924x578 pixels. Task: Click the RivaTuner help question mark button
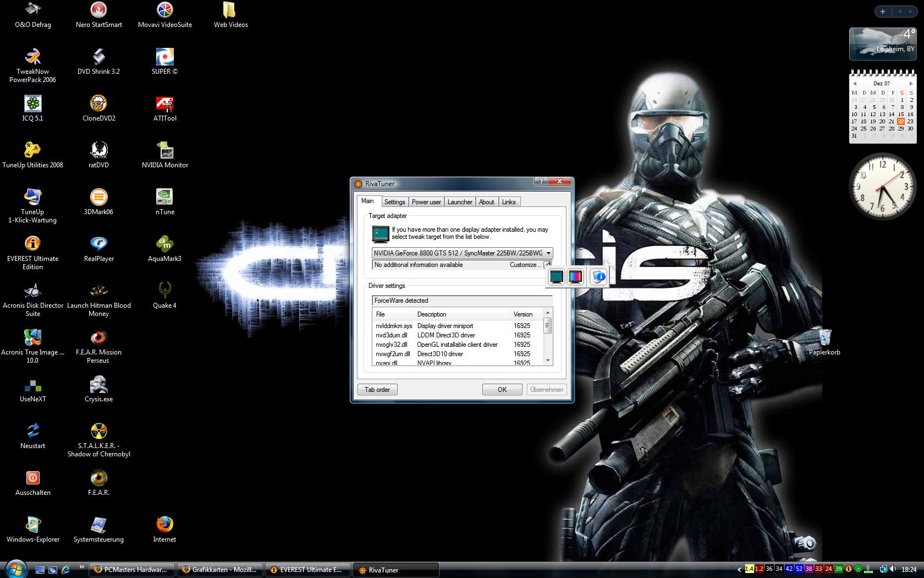tap(541, 182)
